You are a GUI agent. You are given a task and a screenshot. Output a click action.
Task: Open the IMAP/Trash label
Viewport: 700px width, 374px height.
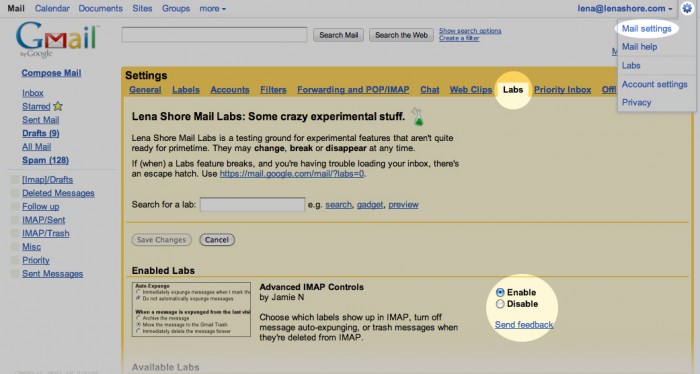pos(46,233)
